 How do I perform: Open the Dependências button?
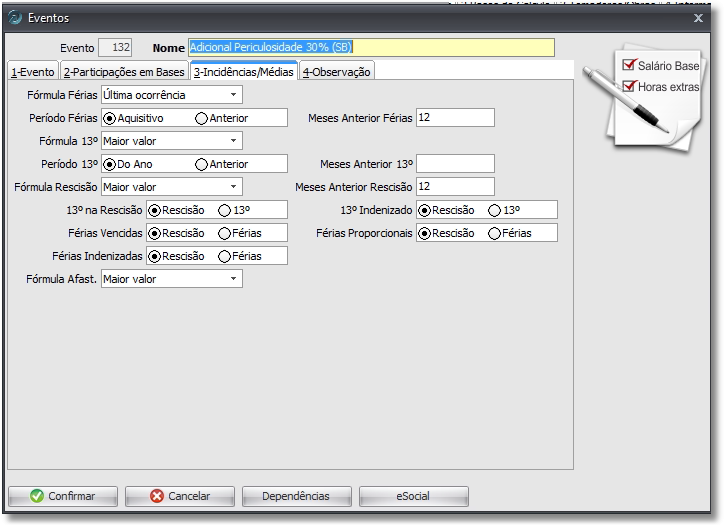click(x=296, y=496)
